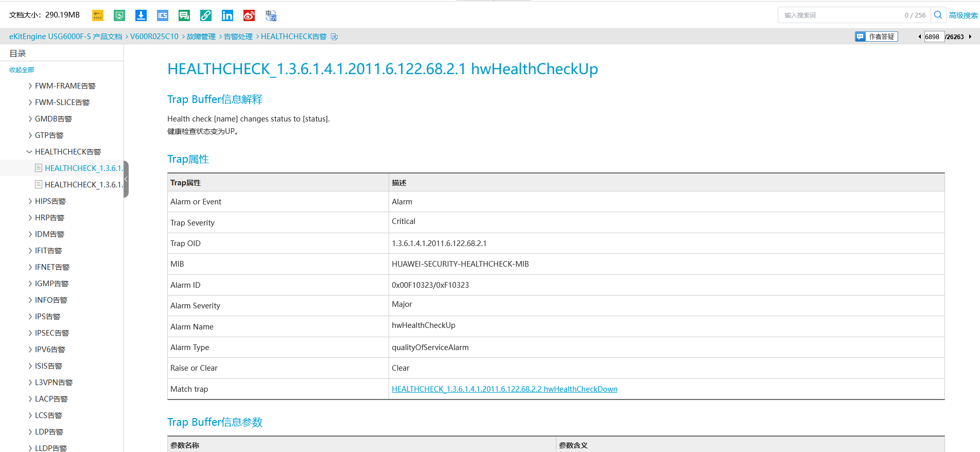The height and width of the screenshot is (452, 980).
Task: Open V600R025C10 breadcrumb link
Action: click(154, 37)
